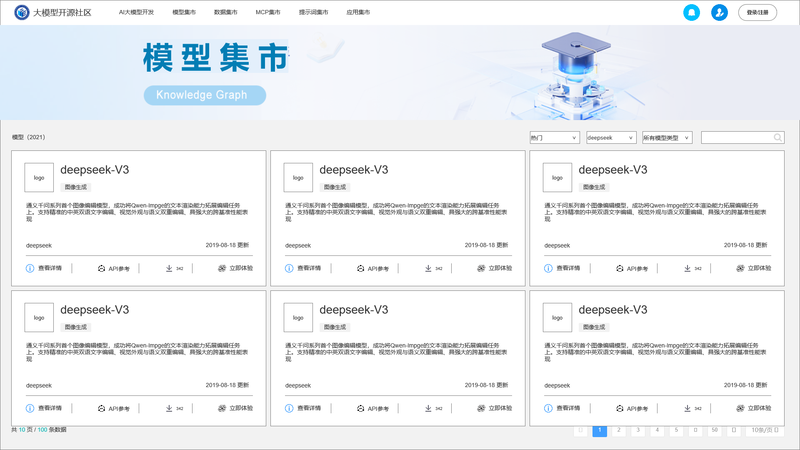
Task: Open the deepseek filter dropdown
Action: click(610, 137)
